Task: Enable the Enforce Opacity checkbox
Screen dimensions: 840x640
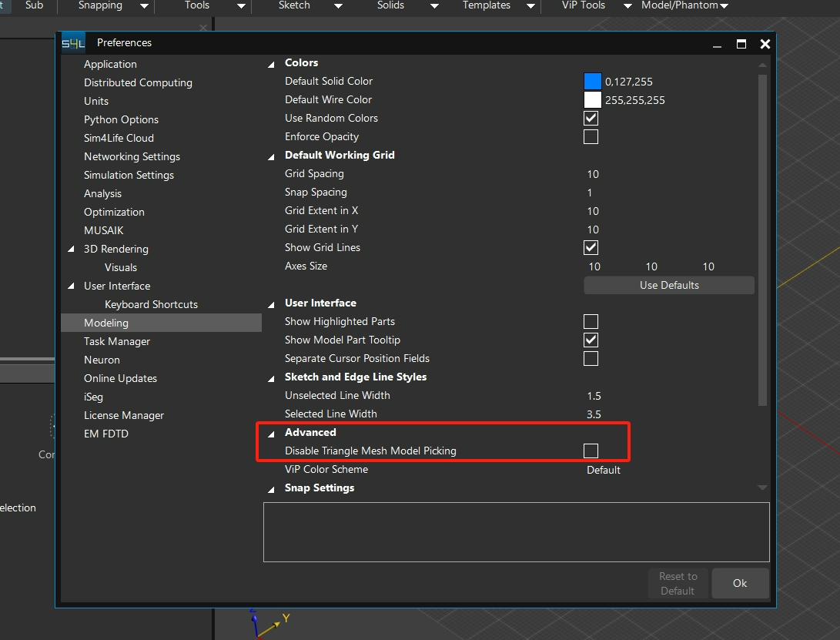Action: click(x=591, y=136)
